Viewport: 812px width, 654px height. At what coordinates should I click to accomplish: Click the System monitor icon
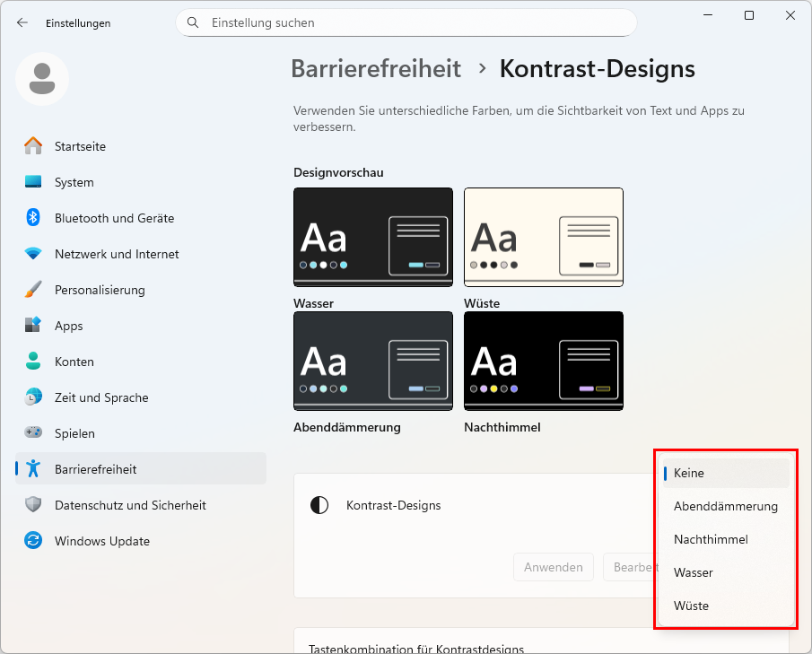[33, 182]
